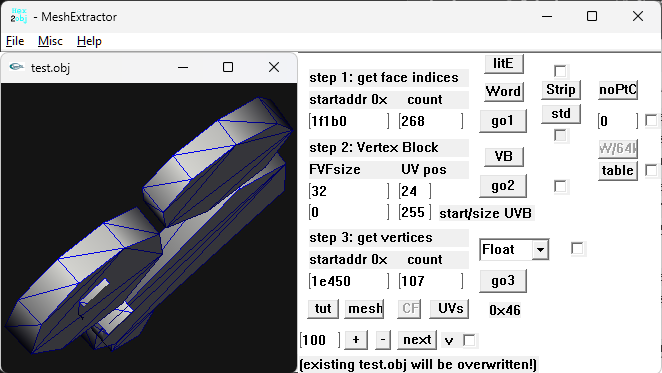This screenshot has height=373, width=662.
Task: Click the minus button beside next
Action: [x=383, y=340]
